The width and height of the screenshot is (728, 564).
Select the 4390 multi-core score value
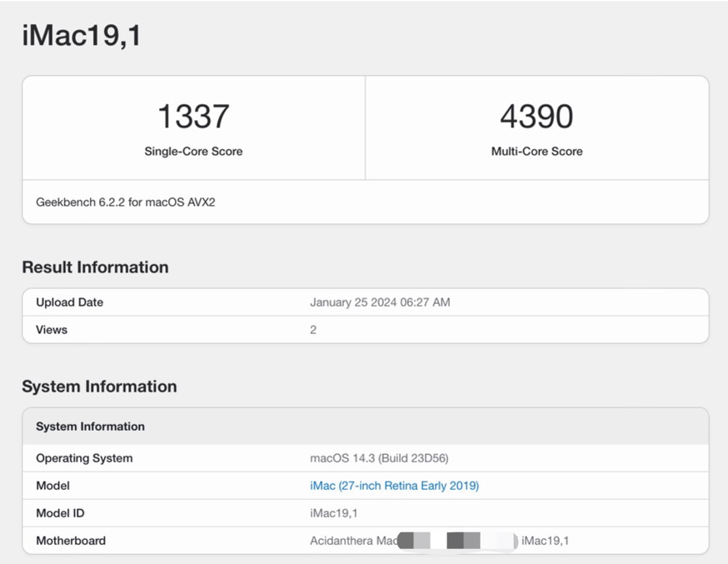point(536,116)
